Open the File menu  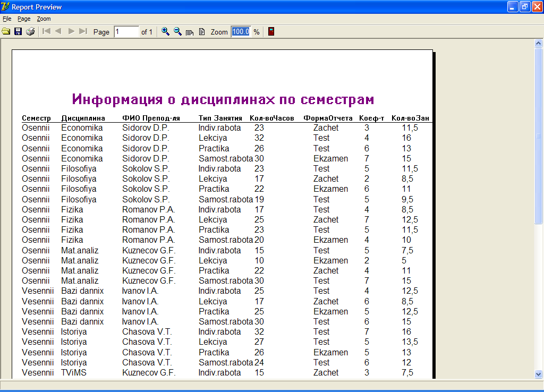tap(7, 19)
